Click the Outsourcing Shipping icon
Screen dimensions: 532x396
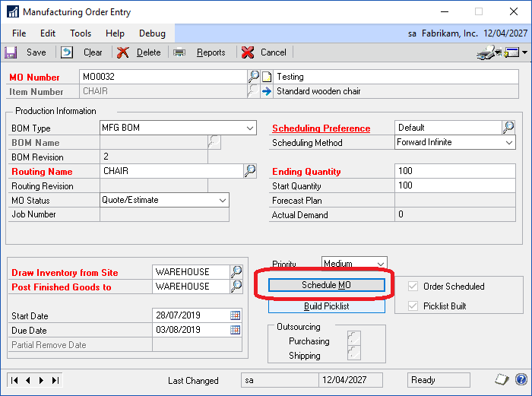click(x=354, y=353)
